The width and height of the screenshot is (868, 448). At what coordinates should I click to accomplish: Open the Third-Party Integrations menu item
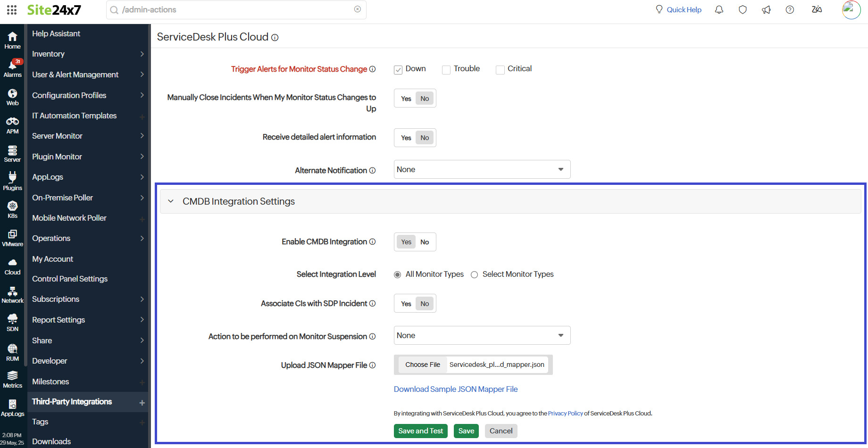[72, 401]
